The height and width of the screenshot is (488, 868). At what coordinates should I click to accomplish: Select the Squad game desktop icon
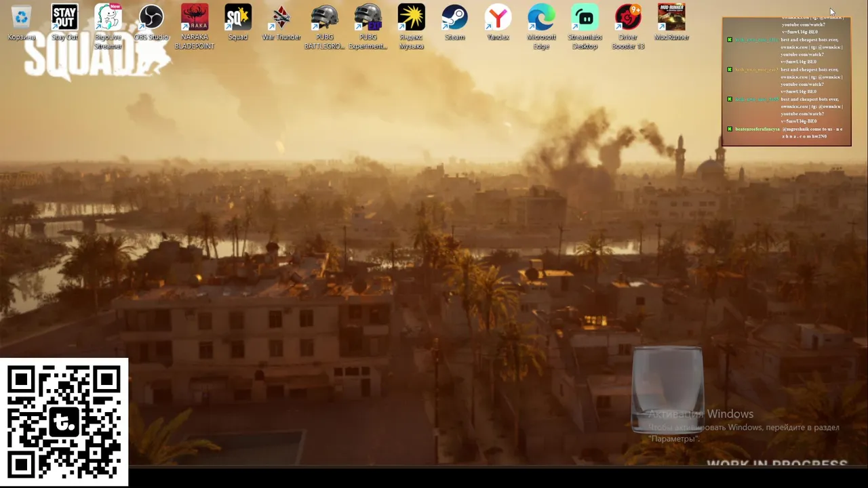tap(238, 22)
